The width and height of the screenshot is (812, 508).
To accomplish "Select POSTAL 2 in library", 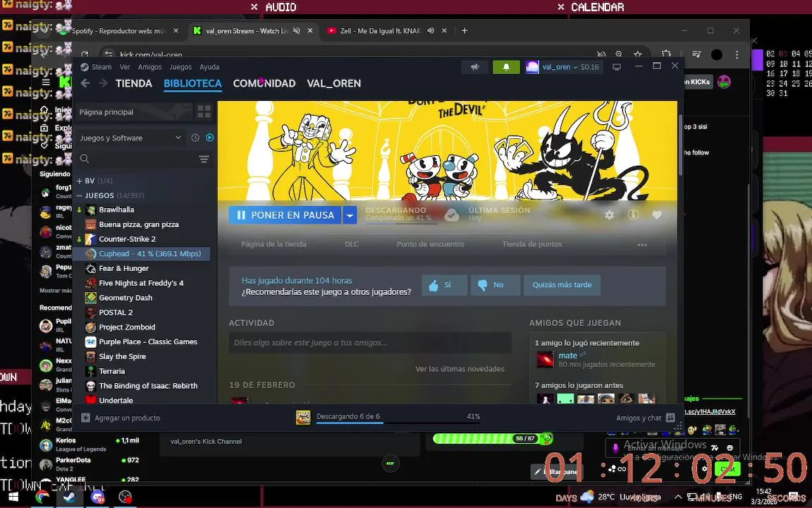I will [x=116, y=313].
